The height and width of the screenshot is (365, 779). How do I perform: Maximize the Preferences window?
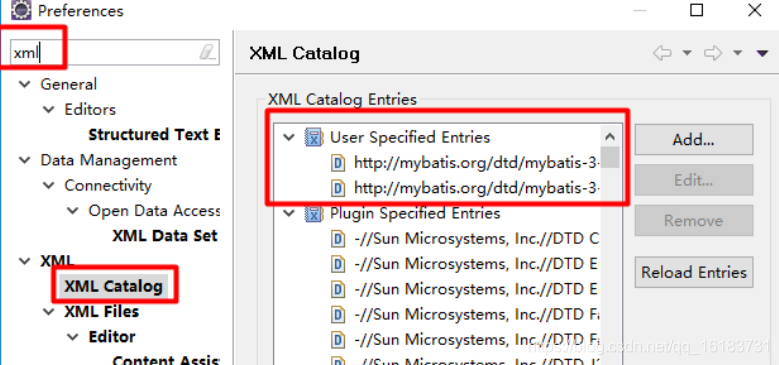(697, 9)
